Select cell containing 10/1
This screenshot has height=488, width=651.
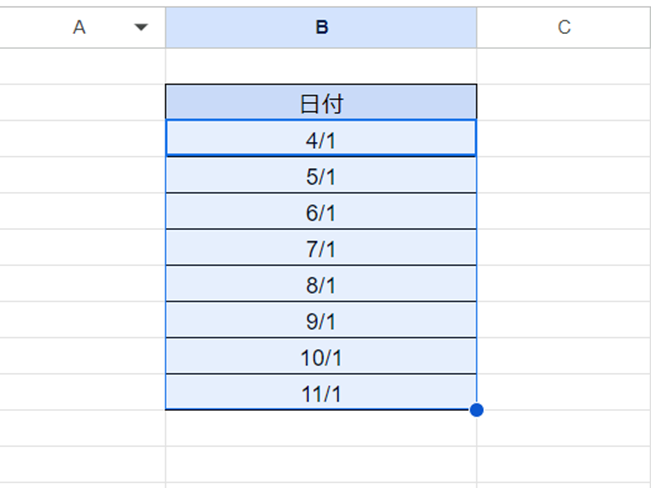pyautogui.click(x=321, y=356)
